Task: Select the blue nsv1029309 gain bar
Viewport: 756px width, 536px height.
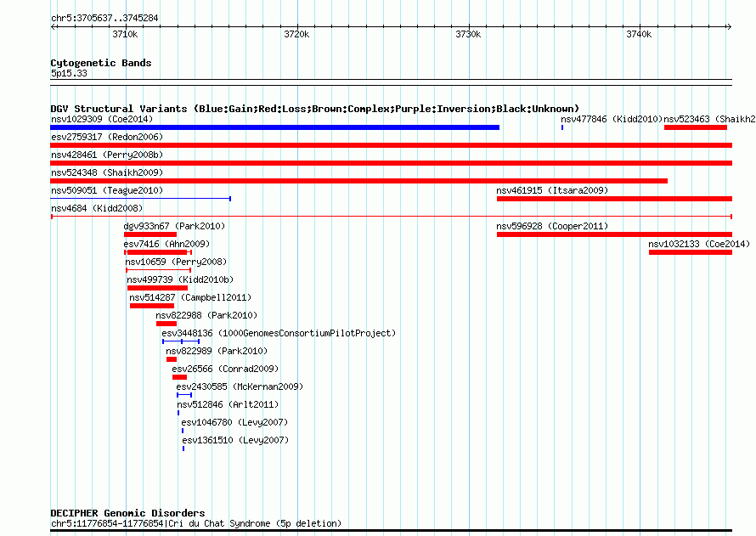Action: pos(275,127)
